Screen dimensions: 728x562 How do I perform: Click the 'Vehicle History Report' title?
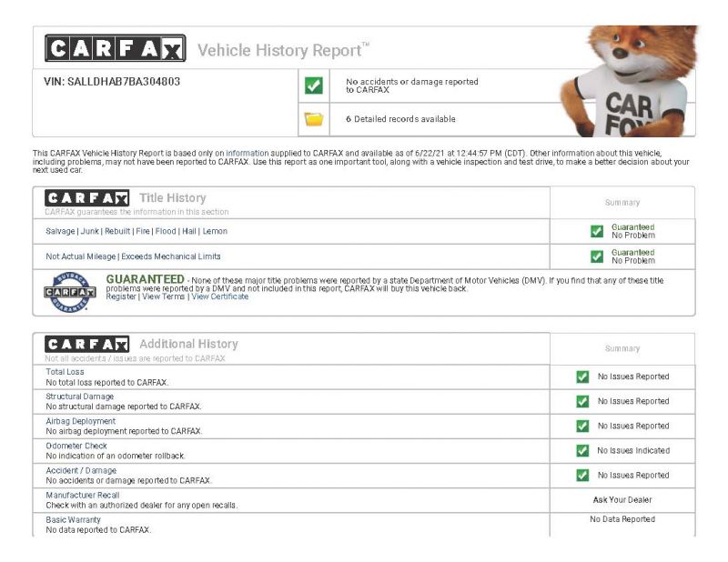tap(284, 50)
